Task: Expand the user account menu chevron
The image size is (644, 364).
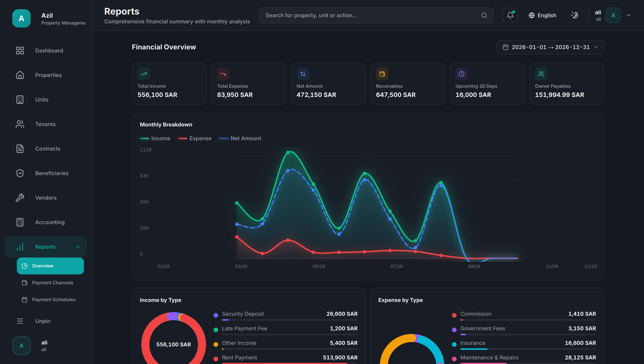Action: [x=628, y=15]
